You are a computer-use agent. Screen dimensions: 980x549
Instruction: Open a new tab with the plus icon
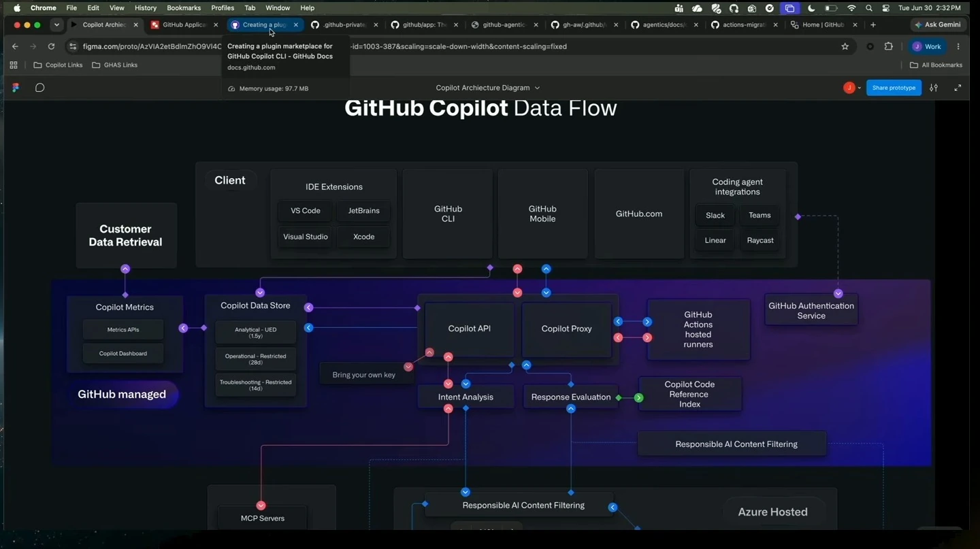[x=873, y=24]
